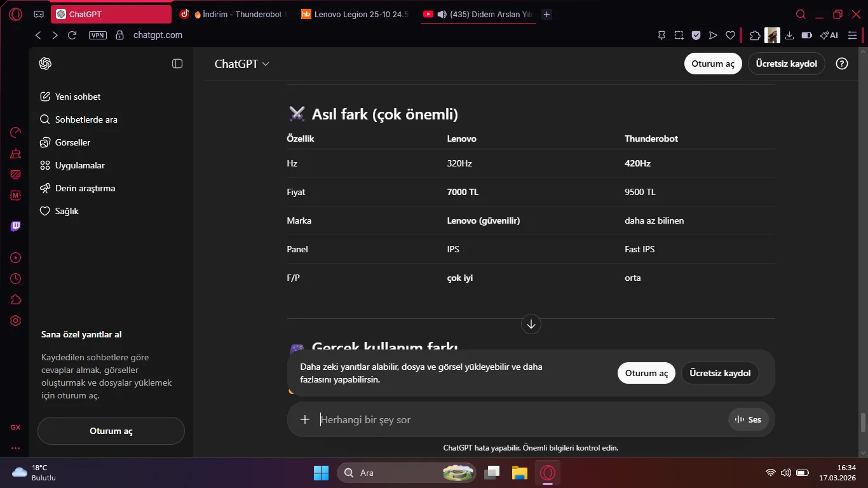Open the AI assistant button
Screen dimensions: 868x488
click(829, 36)
